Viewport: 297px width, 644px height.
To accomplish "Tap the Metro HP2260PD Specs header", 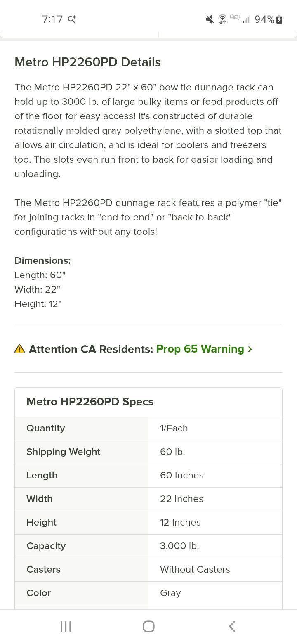I will [x=90, y=402].
